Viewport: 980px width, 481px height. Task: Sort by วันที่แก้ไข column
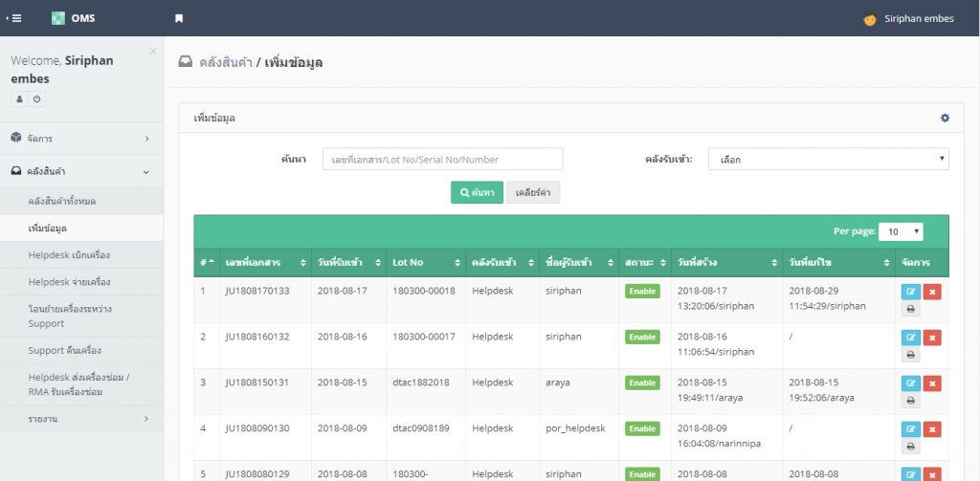(x=838, y=263)
